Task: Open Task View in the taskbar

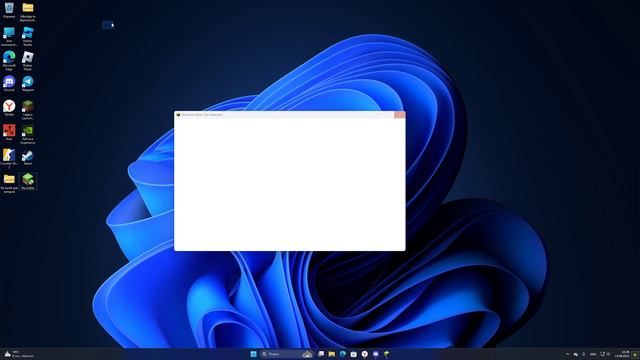Action: point(321,354)
